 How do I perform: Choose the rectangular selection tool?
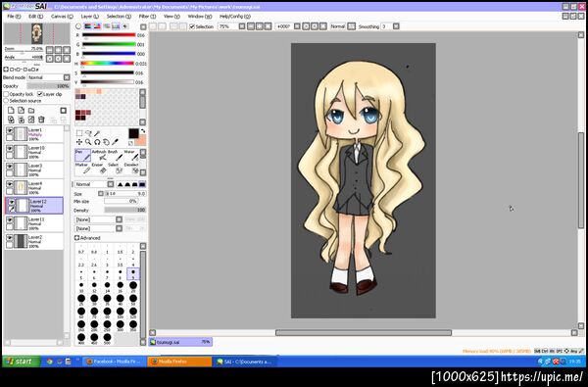pos(79,133)
